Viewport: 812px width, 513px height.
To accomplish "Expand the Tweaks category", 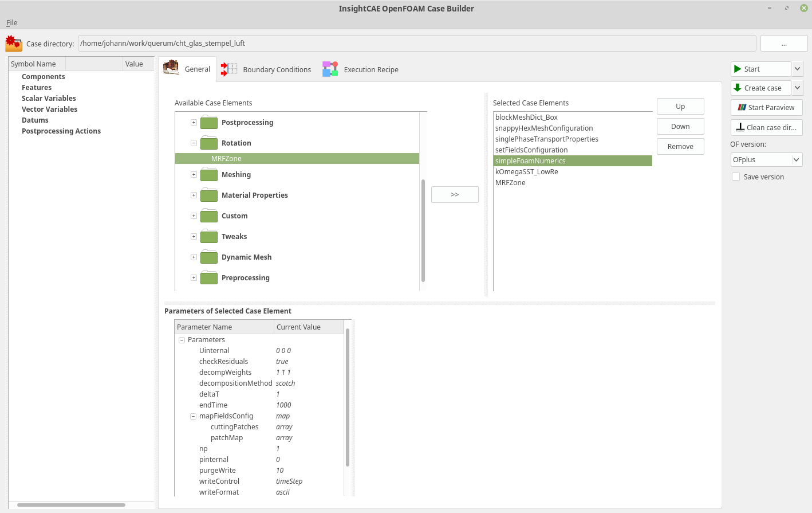I will click(x=194, y=236).
